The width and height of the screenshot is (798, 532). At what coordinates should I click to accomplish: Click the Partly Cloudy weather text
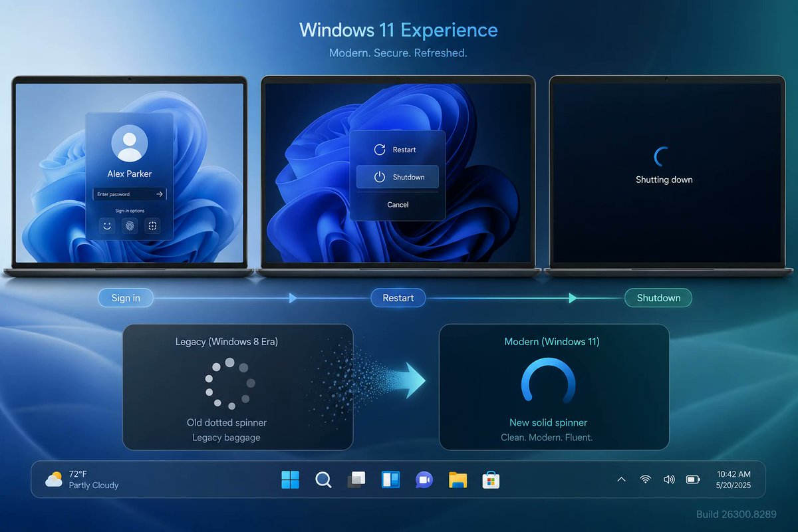tap(94, 485)
